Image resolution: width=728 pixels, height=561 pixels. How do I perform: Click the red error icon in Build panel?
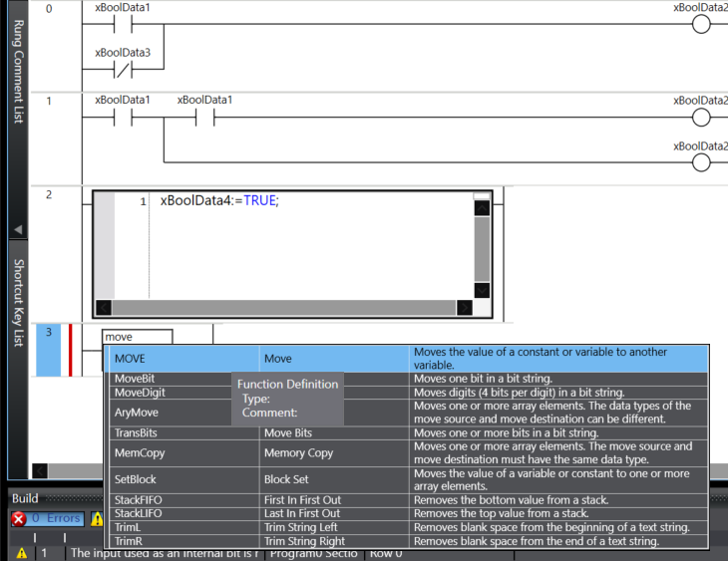point(18,518)
